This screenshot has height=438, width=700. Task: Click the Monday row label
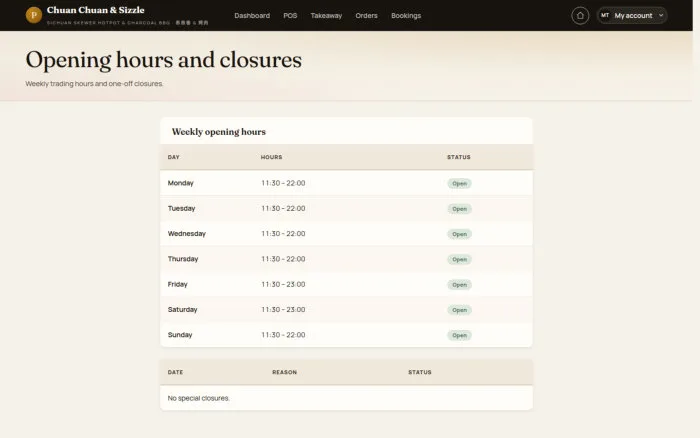(x=180, y=183)
